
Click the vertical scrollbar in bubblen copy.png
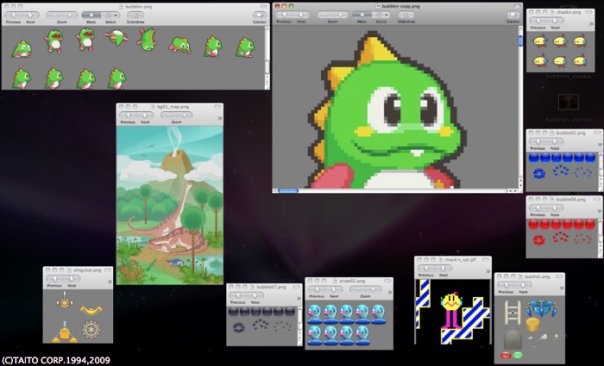coord(520,107)
